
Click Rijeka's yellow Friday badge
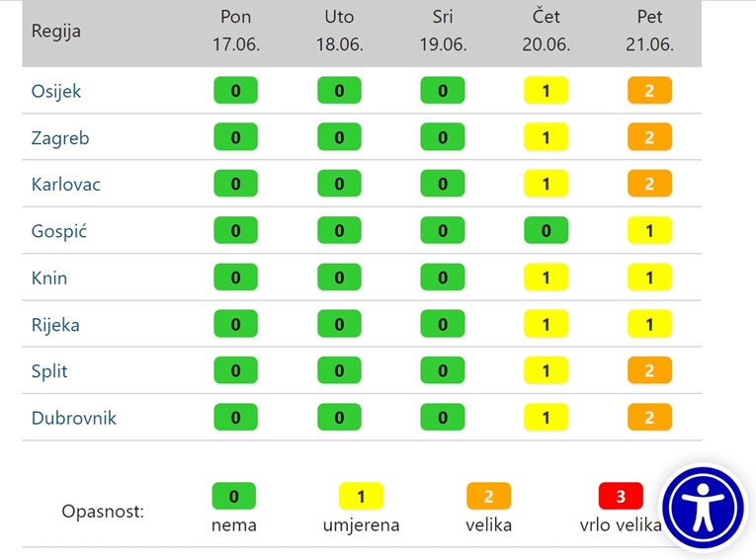649,325
